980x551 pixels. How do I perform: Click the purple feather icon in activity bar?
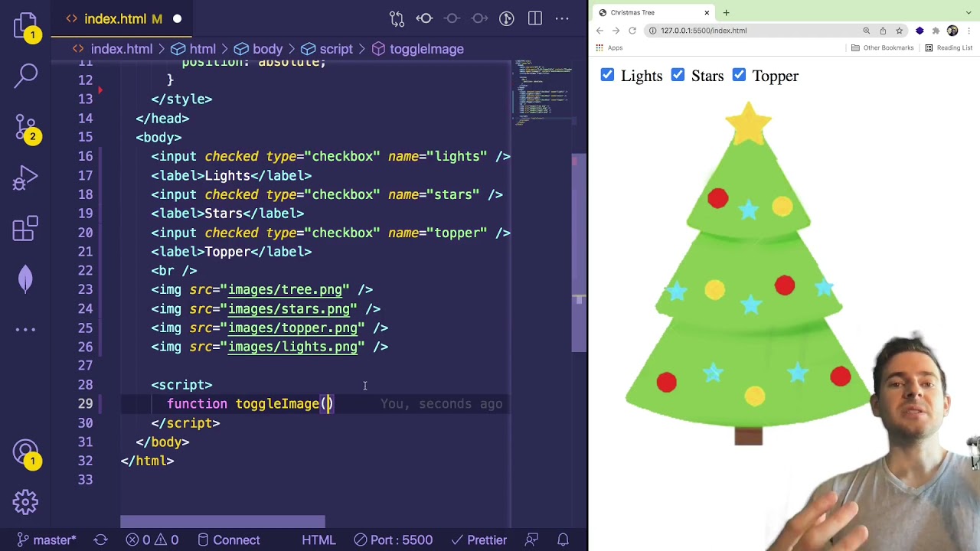click(x=25, y=279)
